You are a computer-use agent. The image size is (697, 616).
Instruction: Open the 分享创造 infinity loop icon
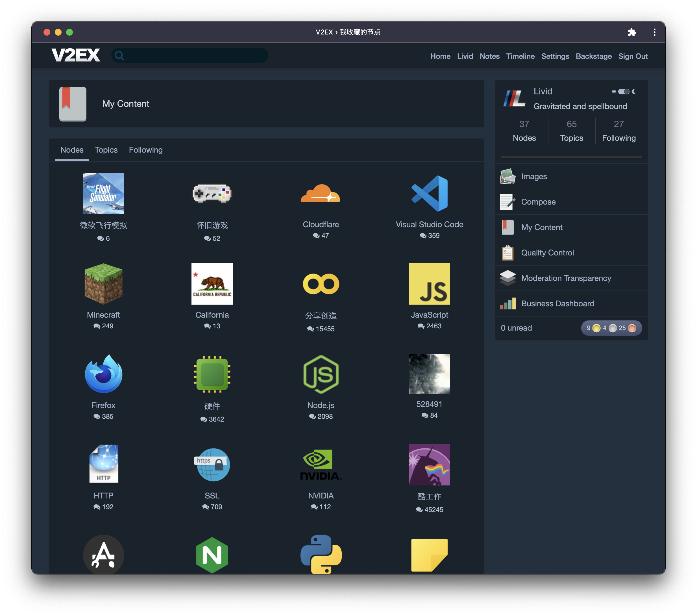pyautogui.click(x=321, y=284)
